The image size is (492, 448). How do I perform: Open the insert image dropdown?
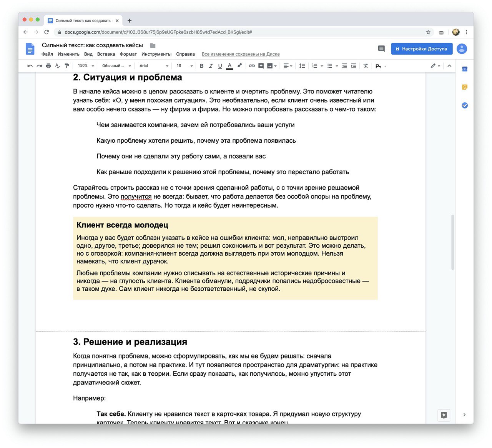pyautogui.click(x=272, y=66)
